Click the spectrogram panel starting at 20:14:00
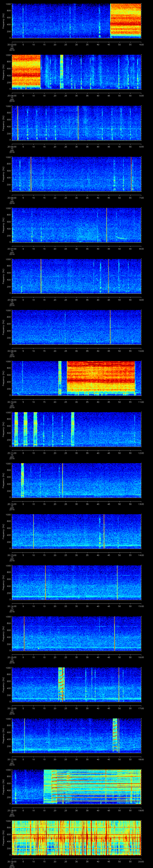The width and height of the screenshot is (153, 868). [x=76, y=582]
